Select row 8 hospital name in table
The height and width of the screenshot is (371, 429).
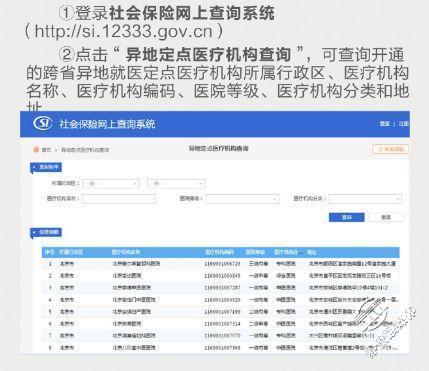134,348
